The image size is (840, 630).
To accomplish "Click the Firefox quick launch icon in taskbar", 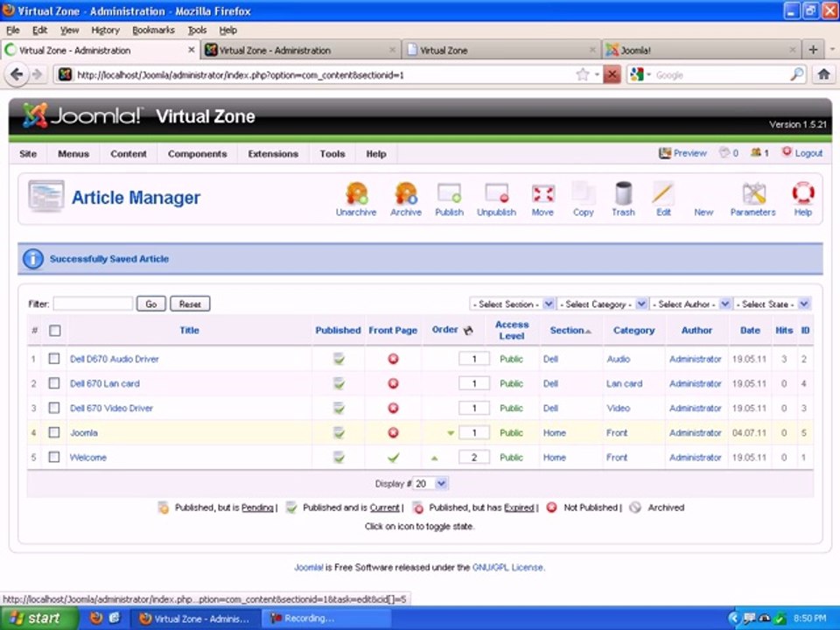I will pos(96,619).
